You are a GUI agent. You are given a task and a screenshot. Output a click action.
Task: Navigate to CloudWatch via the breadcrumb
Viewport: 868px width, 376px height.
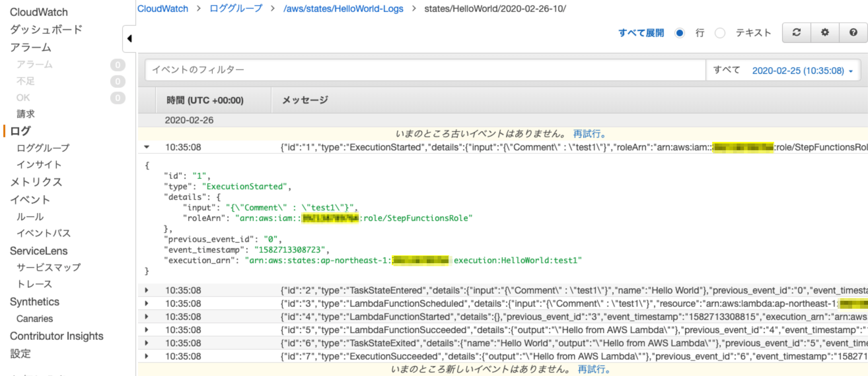click(x=163, y=9)
